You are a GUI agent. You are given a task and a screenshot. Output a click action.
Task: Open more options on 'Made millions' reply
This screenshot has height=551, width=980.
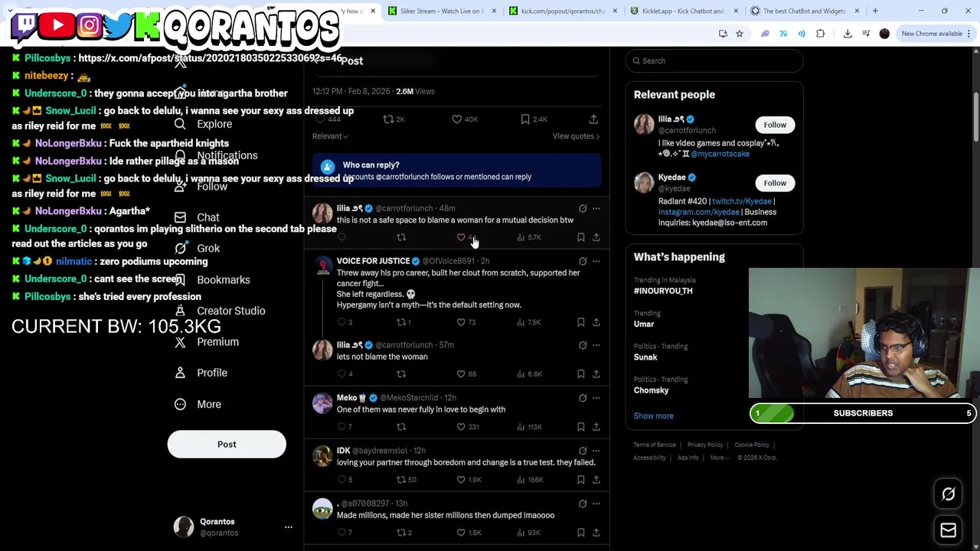(596, 504)
